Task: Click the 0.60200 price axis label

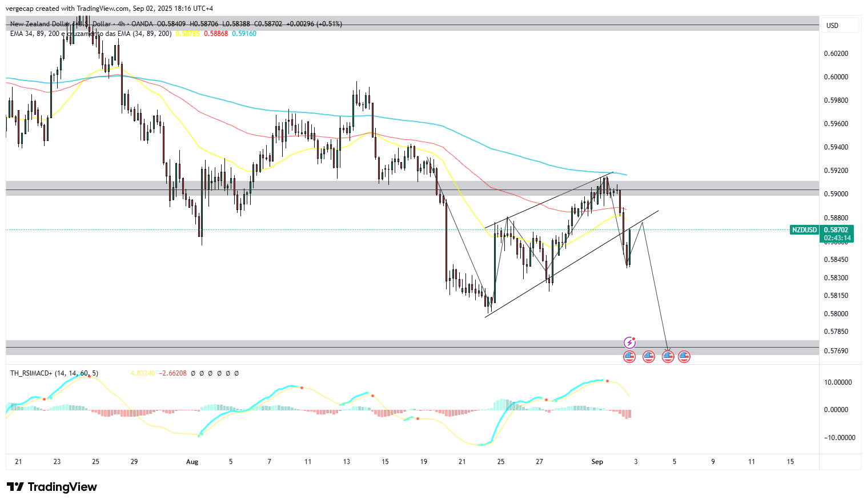Action: pyautogui.click(x=836, y=54)
